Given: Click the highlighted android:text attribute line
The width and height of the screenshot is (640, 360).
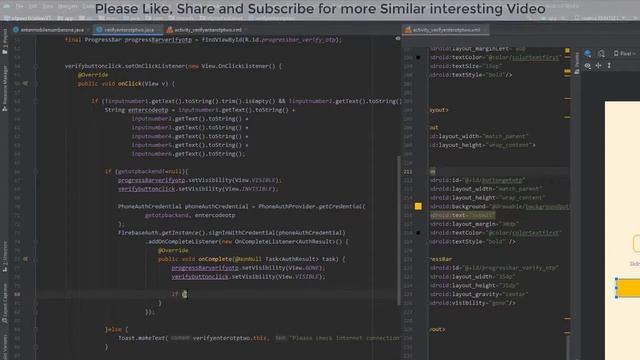Looking at the screenshot, I should (x=462, y=215).
